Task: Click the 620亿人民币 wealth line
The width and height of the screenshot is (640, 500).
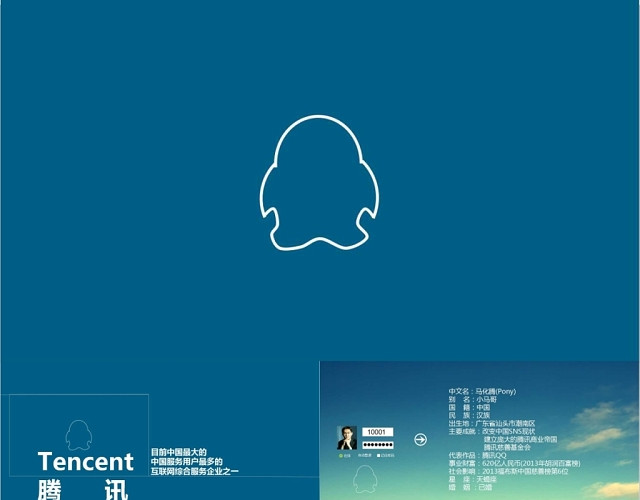Action: point(514,464)
